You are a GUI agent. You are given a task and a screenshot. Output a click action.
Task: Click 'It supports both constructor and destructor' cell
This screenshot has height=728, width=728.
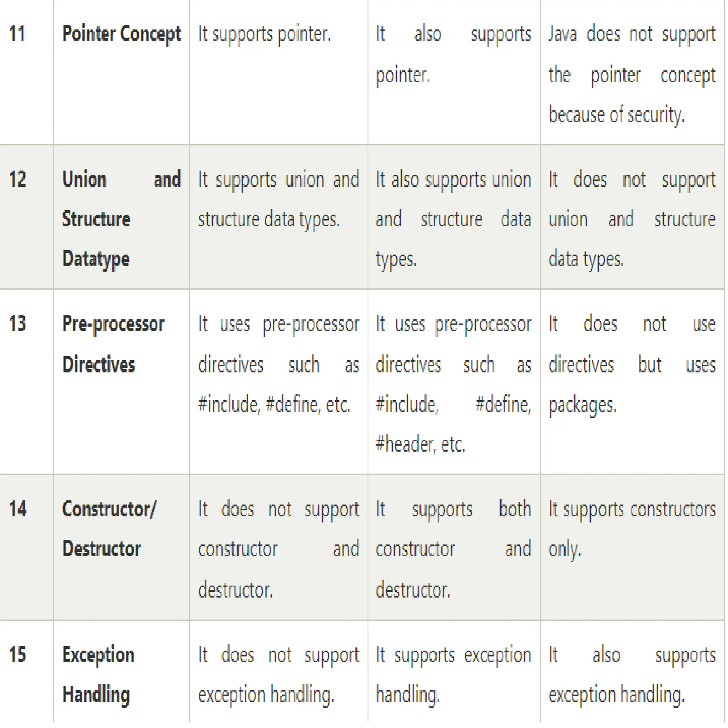coord(454,547)
